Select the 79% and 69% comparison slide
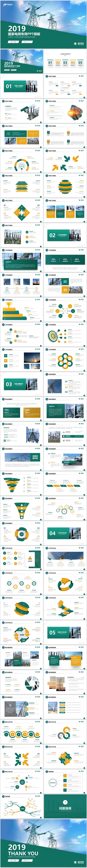This screenshot has width=87, height=868. [x=22, y=409]
